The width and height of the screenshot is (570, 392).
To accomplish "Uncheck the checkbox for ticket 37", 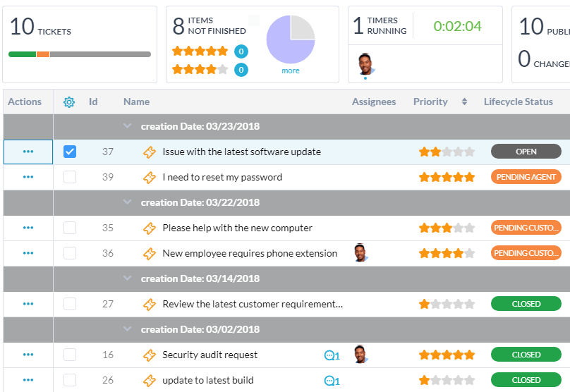I will click(70, 152).
